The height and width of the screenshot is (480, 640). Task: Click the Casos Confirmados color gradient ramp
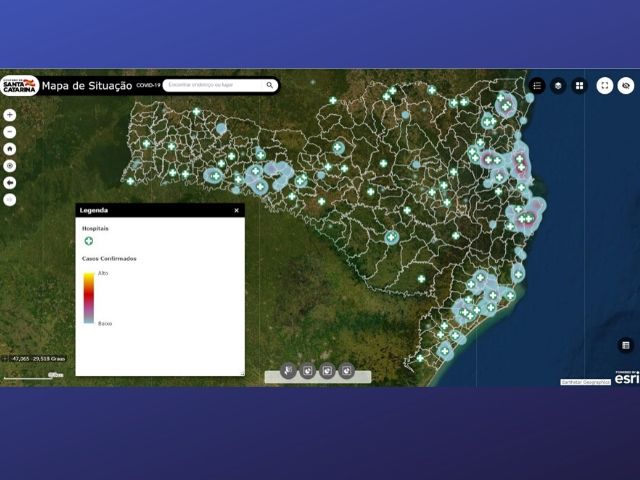tap(89, 298)
